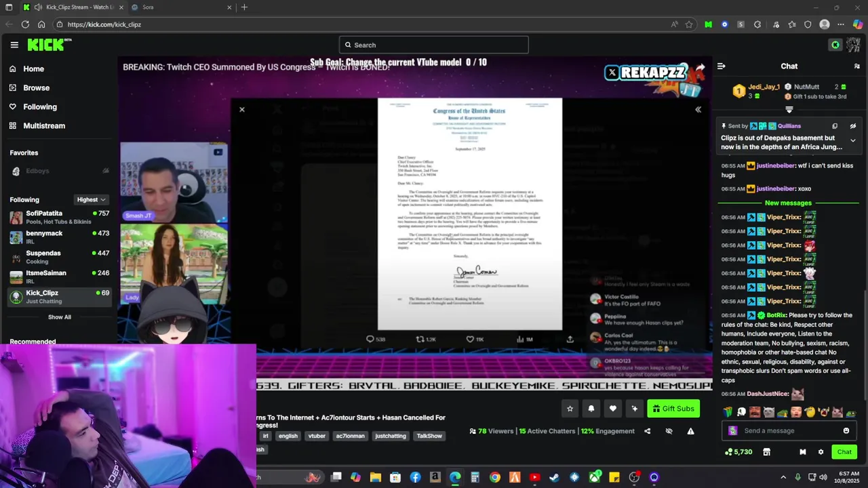Click the sparkle subscribe icon
Viewport: 868px width, 488px height.
635,409
